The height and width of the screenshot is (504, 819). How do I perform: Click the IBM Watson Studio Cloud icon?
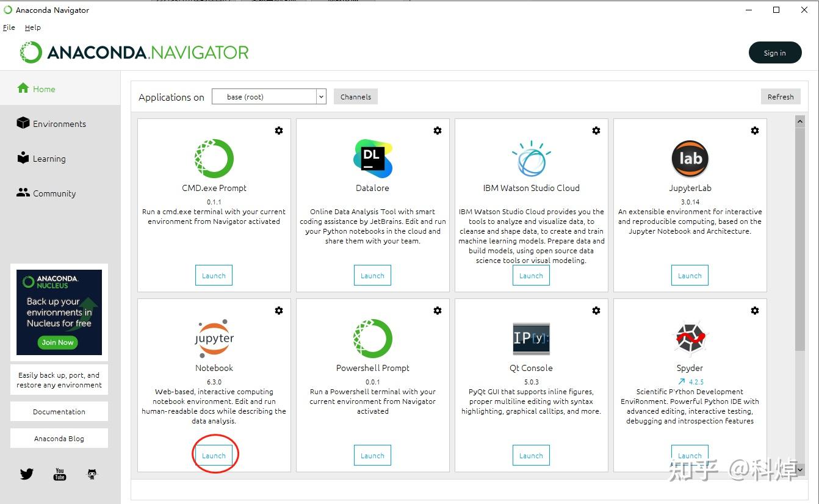click(531, 159)
